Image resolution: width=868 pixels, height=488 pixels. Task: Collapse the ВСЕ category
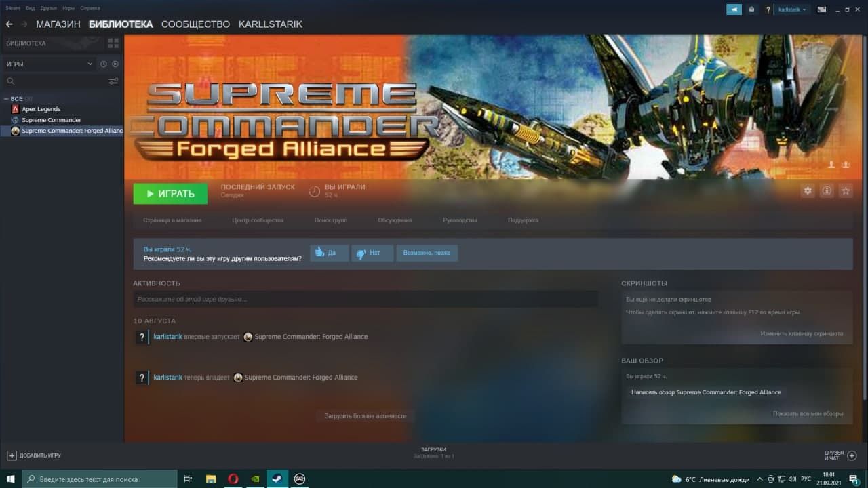pos(6,99)
